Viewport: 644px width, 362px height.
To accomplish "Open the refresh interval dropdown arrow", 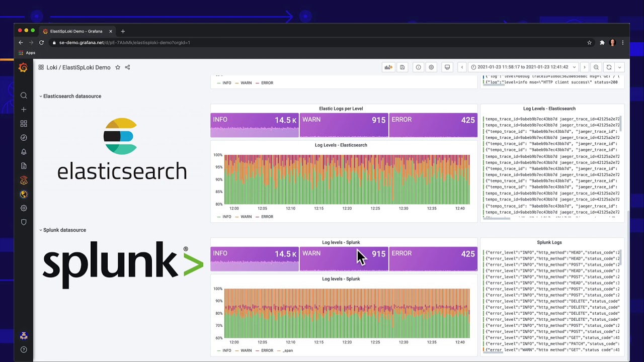I will click(619, 67).
